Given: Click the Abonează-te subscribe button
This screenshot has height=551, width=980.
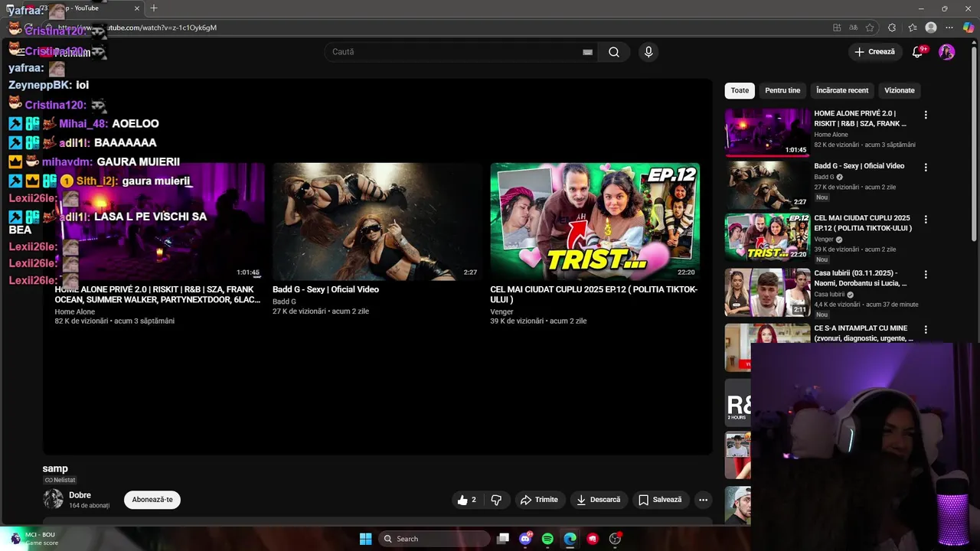Looking at the screenshot, I should click(152, 500).
